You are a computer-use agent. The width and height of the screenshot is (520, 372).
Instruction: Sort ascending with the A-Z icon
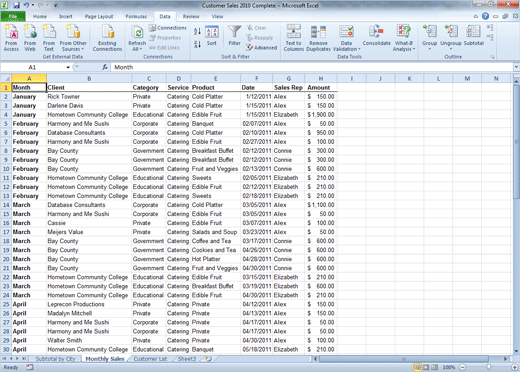click(197, 32)
